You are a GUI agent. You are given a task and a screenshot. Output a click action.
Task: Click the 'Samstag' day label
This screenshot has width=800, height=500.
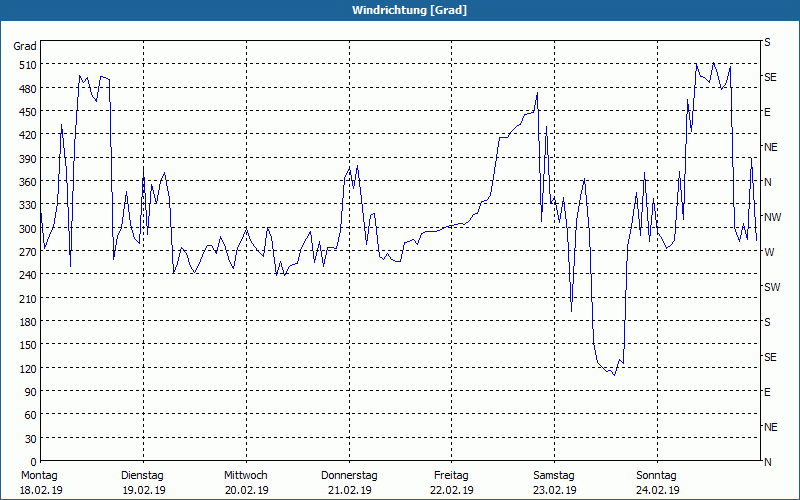554,476
